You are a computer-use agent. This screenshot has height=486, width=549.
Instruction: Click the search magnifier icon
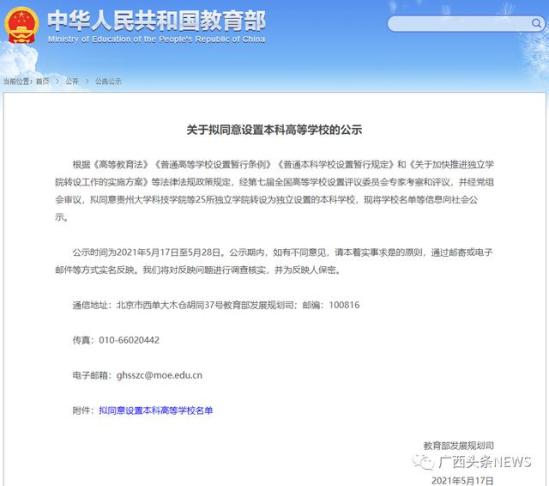click(536, 23)
